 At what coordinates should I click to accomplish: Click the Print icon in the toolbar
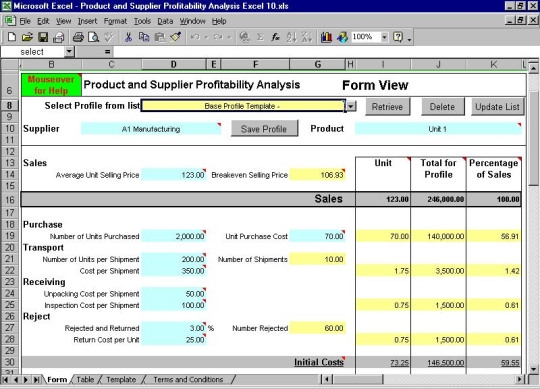coord(78,37)
